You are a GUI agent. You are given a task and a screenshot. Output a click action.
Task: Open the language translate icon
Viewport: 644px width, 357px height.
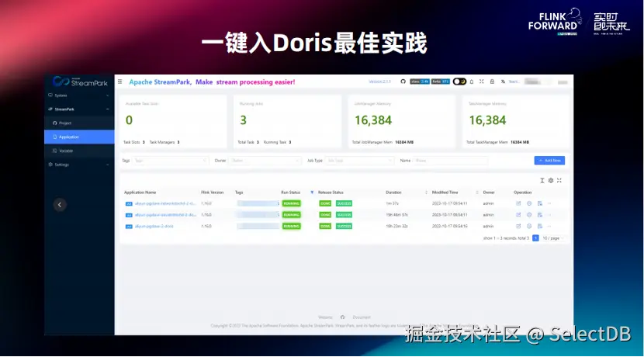tap(503, 81)
